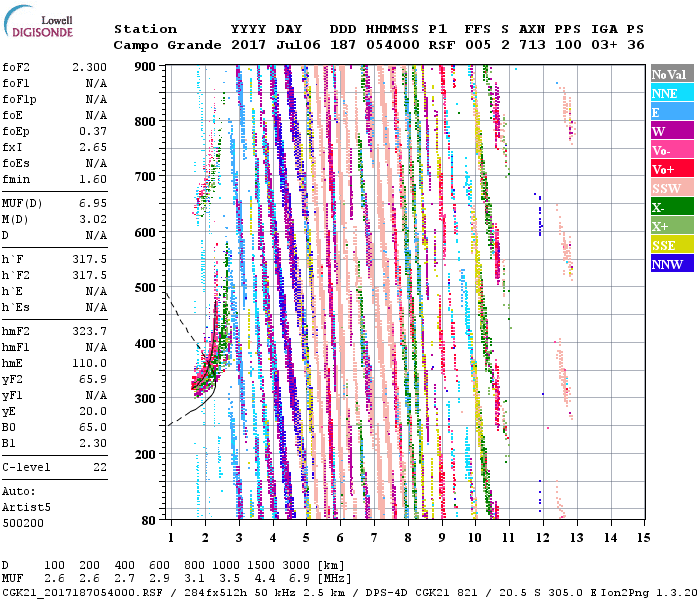Select the Vo- legend swatch

click(x=672, y=150)
